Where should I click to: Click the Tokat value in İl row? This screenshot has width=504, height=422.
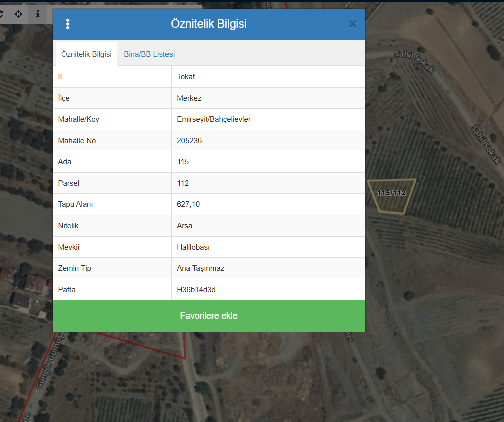[x=186, y=77]
